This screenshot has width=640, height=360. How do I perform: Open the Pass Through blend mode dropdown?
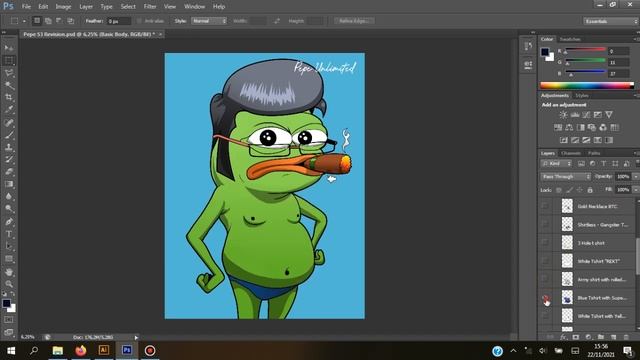pos(566,176)
